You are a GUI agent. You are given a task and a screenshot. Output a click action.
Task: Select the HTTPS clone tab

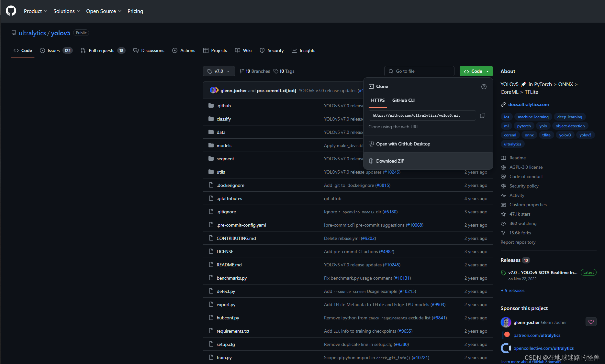pos(378,100)
